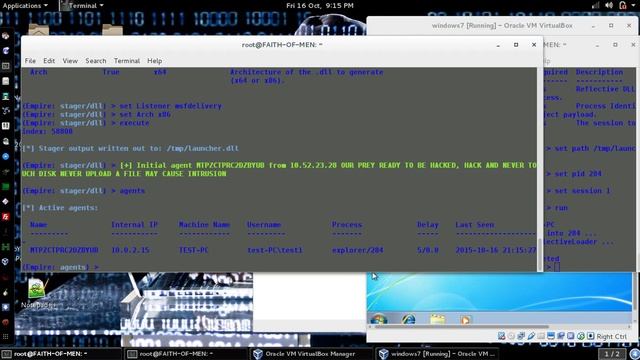The width and height of the screenshot is (640, 360).
Task: Click the red F icon in the dock
Action: [x=5, y=216]
